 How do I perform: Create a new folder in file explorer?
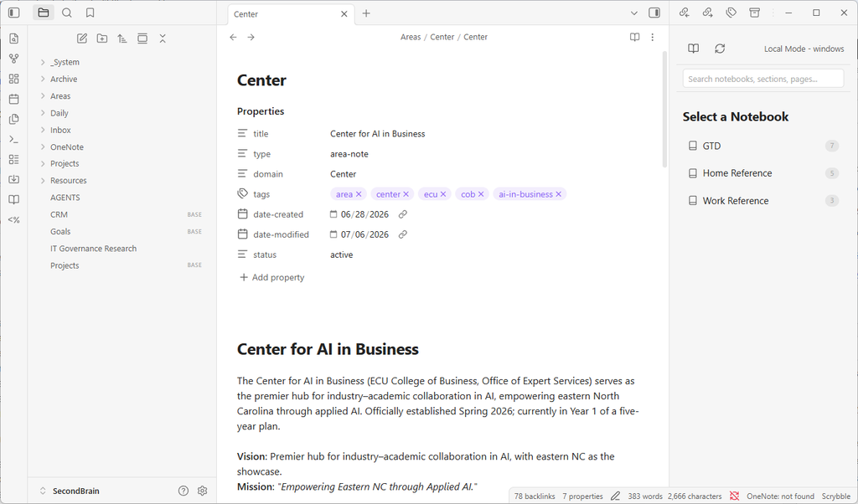[x=102, y=39]
